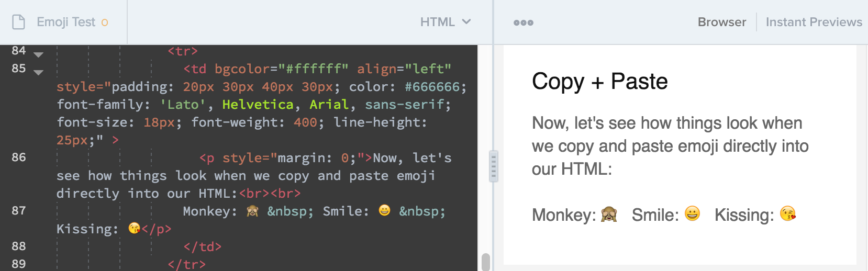The width and height of the screenshot is (868, 271).
Task: Click line number 89 in the gutter
Action: tap(19, 264)
